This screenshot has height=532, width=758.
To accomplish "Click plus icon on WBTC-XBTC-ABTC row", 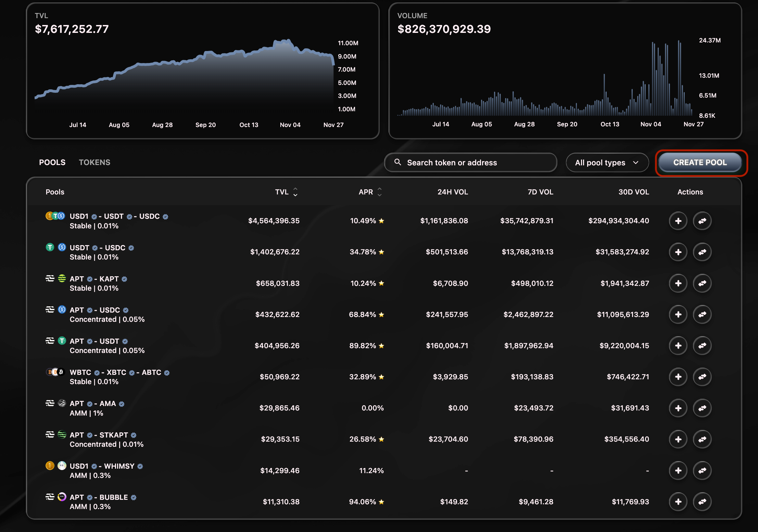I will (678, 377).
